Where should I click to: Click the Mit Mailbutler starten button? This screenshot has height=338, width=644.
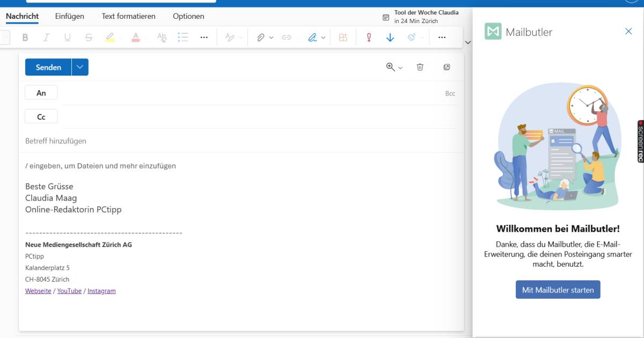[558, 289]
